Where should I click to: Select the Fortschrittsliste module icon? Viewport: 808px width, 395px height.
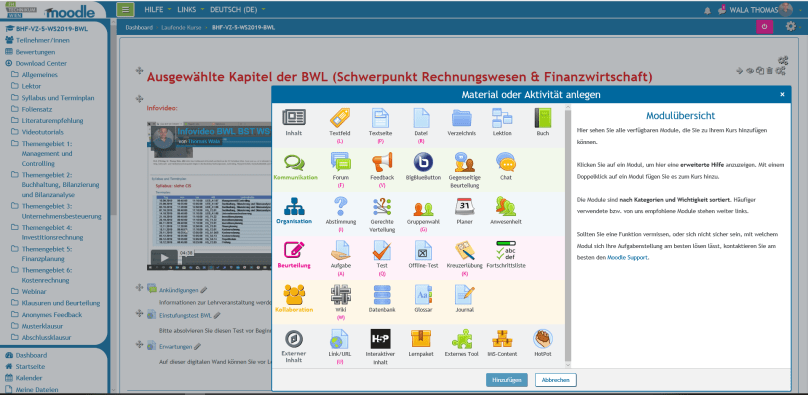506,250
